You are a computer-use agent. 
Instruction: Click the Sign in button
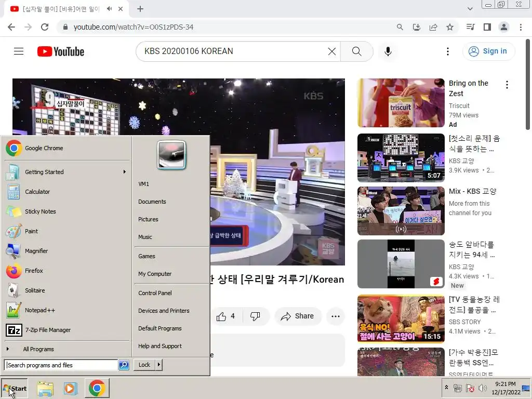pyautogui.click(x=488, y=51)
